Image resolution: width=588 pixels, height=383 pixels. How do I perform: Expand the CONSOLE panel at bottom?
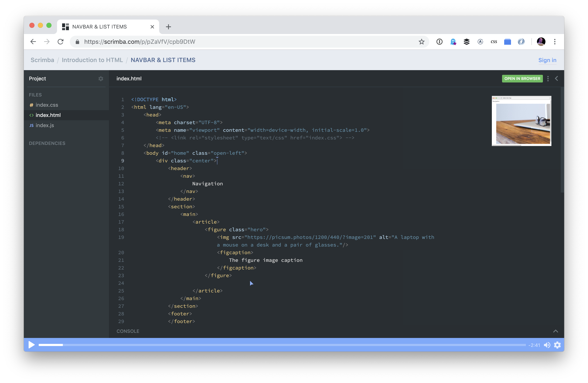coord(555,331)
